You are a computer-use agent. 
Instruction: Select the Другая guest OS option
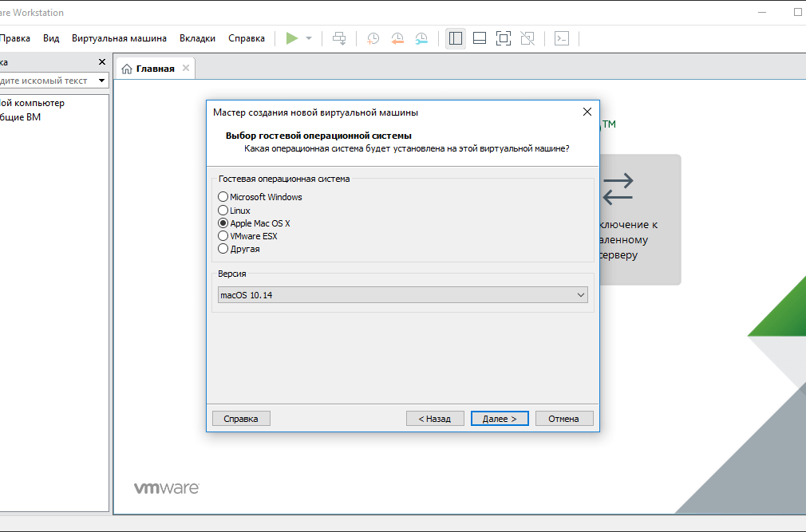239,249
